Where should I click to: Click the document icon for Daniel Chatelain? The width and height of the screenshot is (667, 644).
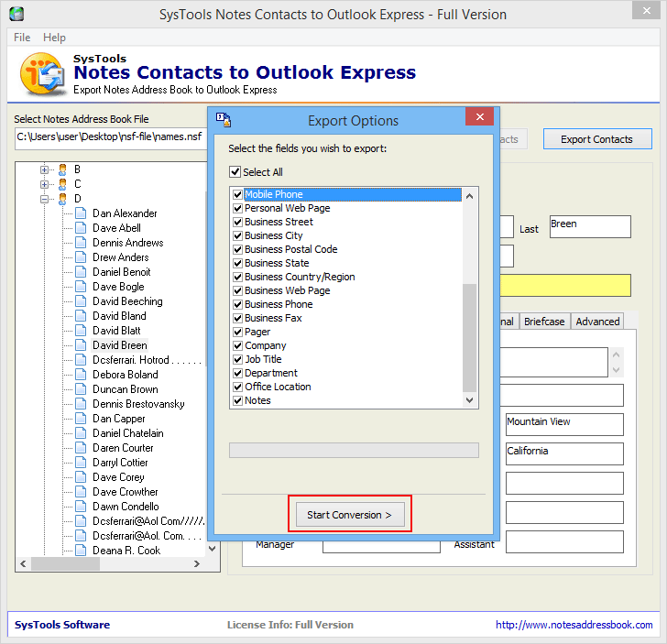click(81, 433)
